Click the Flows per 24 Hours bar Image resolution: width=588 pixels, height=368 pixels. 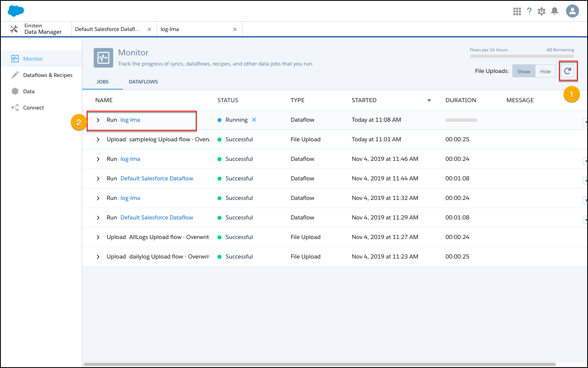[522, 56]
